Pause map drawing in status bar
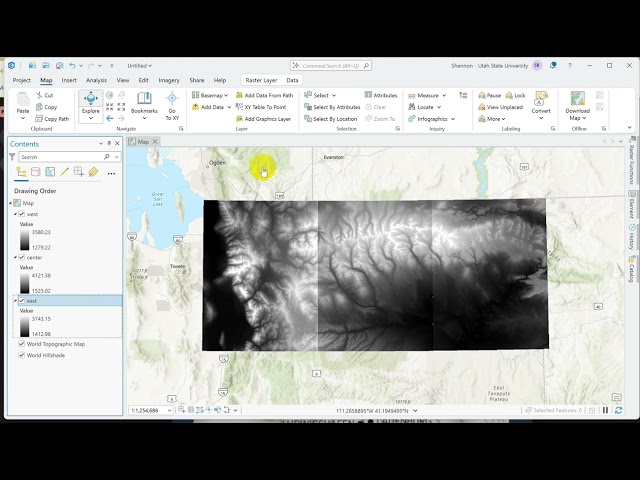Viewport: 640px width, 480px height. click(605, 410)
